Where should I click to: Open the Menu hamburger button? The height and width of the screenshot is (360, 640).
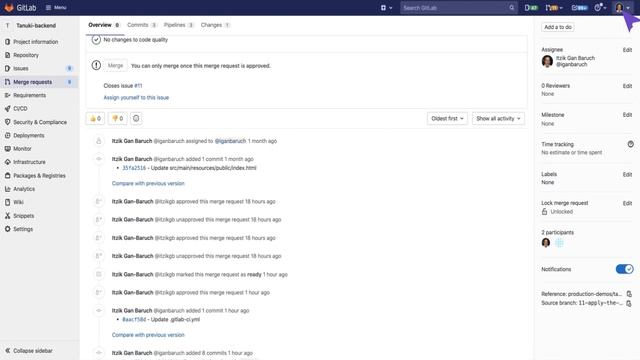(56, 7)
